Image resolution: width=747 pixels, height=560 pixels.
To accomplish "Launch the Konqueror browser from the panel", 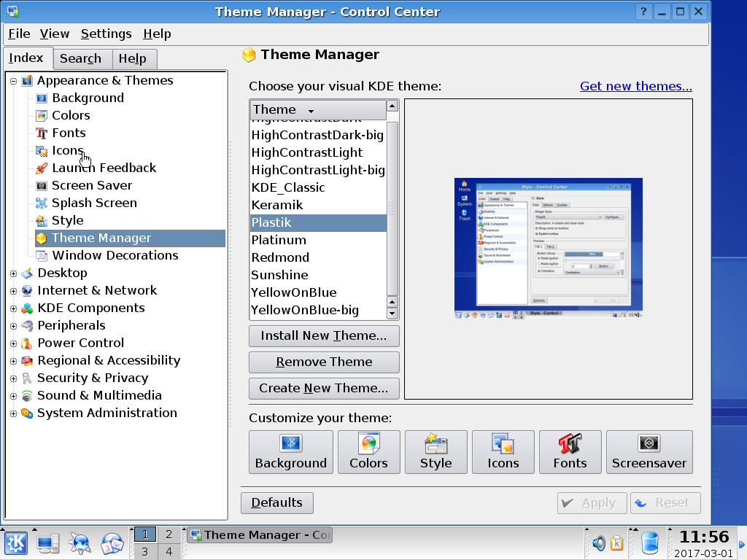I will tap(80, 543).
